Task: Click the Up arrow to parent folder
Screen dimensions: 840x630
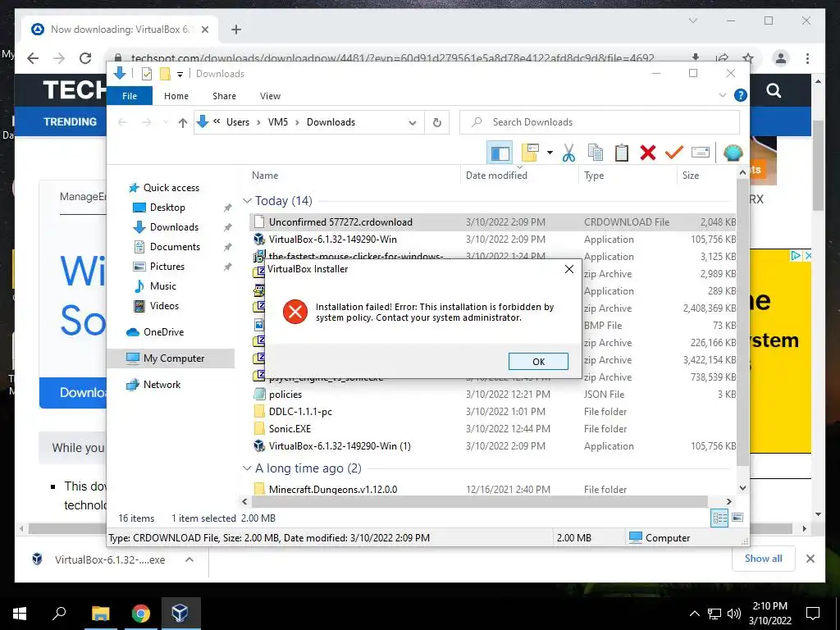Action: tap(183, 123)
